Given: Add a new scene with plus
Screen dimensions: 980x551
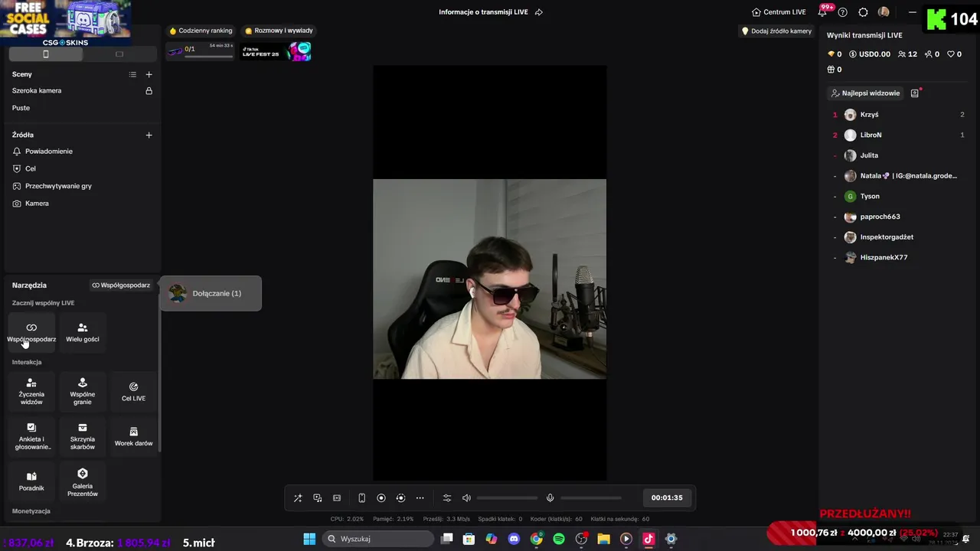Looking at the screenshot, I should point(149,74).
